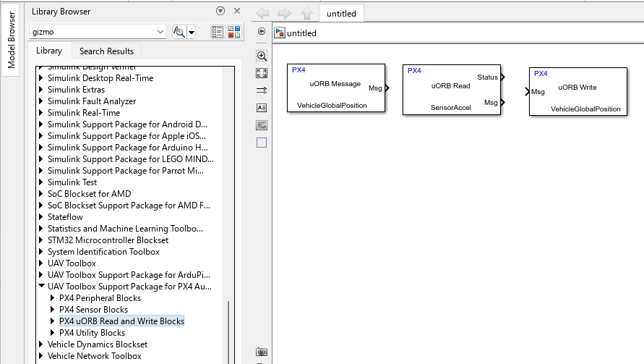
Task: Toggle the Hide/Show Explorer Bar icon
Action: [262, 31]
